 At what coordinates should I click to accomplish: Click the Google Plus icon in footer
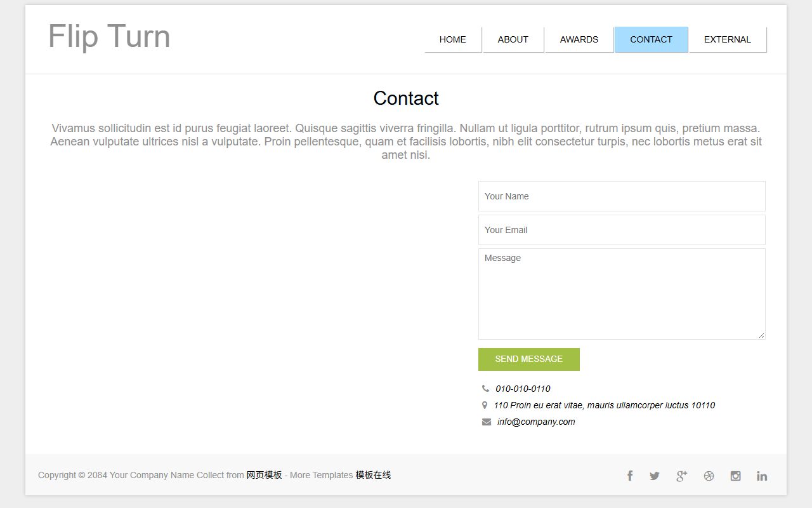tap(682, 476)
